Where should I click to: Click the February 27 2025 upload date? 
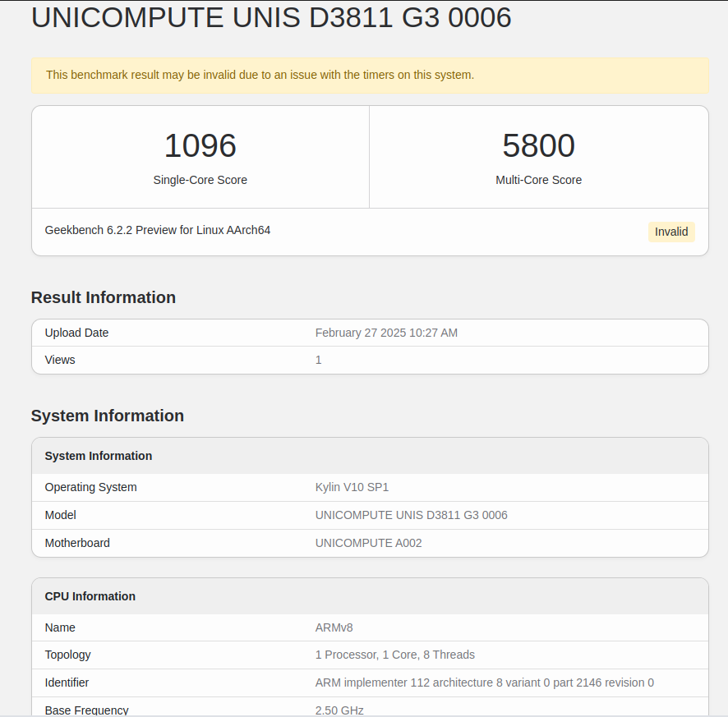(386, 333)
